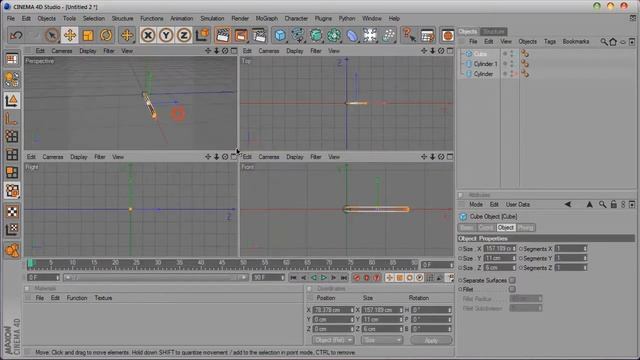Toggle the Z axis lock
The height and width of the screenshot is (360, 640).
tap(184, 36)
